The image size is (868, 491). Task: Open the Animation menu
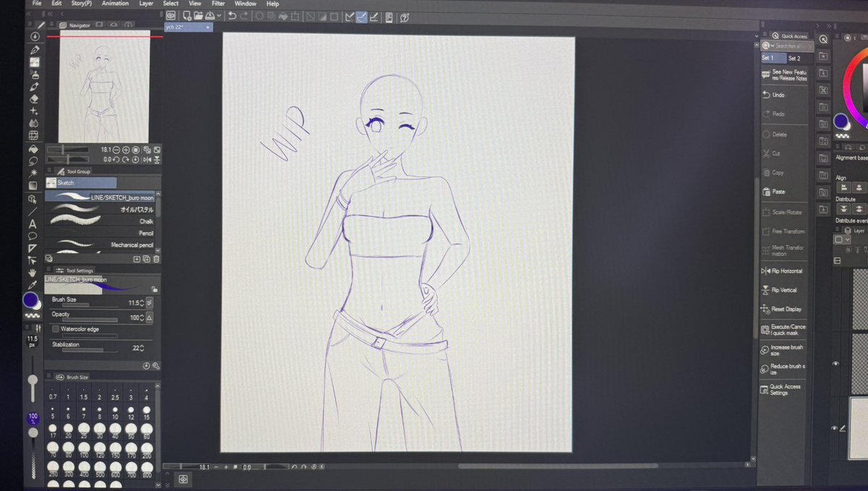point(115,4)
